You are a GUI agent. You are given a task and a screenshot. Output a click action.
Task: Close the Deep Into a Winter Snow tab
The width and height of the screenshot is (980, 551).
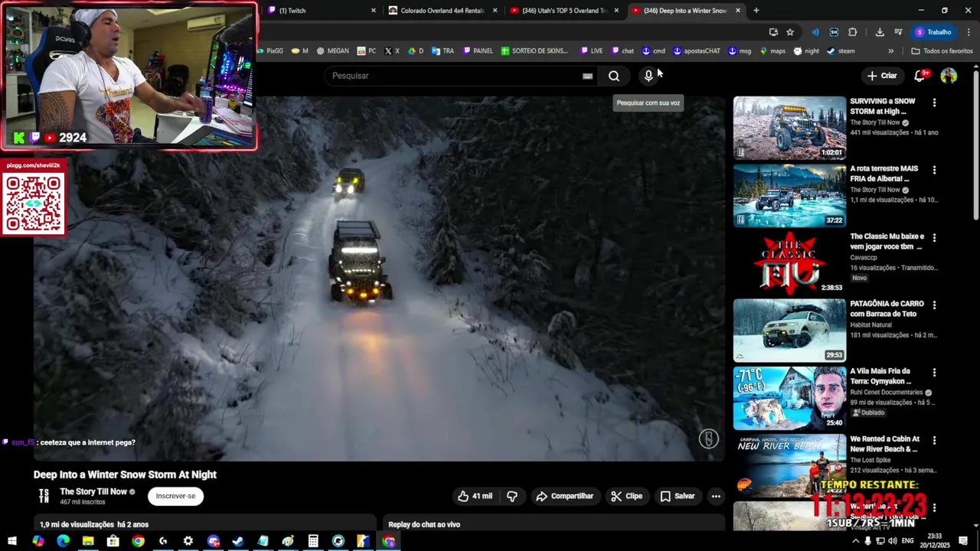pyautogui.click(x=738, y=11)
